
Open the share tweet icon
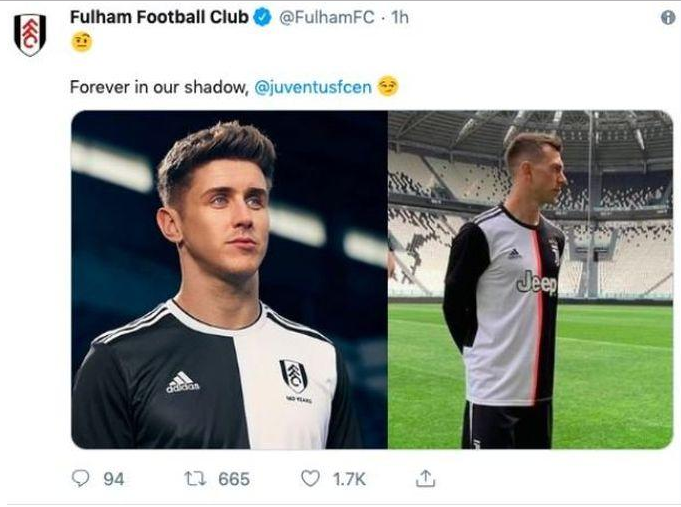tap(425, 479)
